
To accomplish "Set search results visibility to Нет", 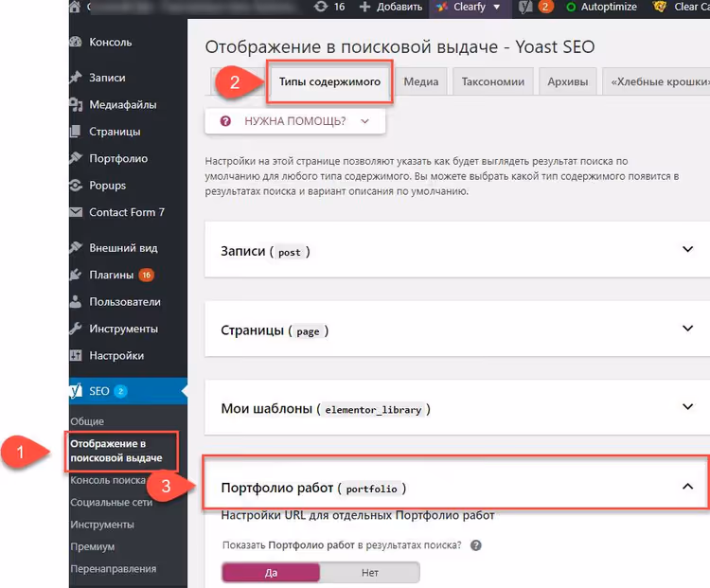I will pos(369,573).
